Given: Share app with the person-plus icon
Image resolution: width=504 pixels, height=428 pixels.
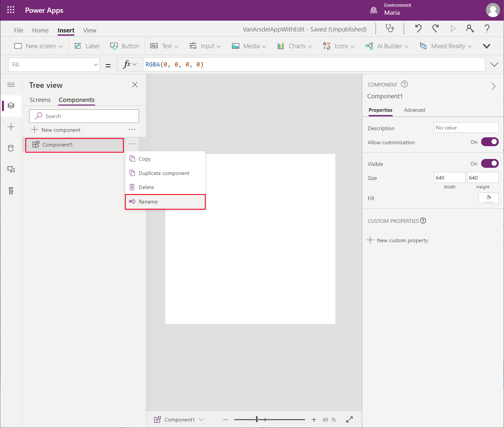Looking at the screenshot, I should (x=470, y=29).
